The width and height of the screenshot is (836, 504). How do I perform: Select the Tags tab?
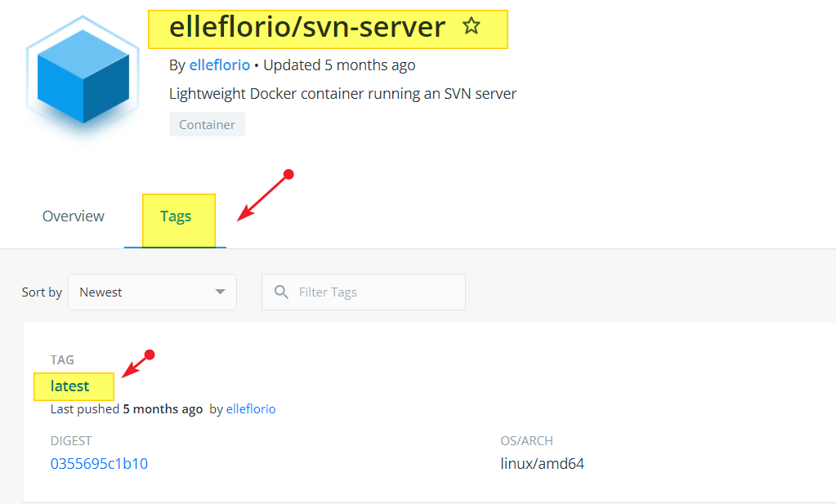[176, 216]
